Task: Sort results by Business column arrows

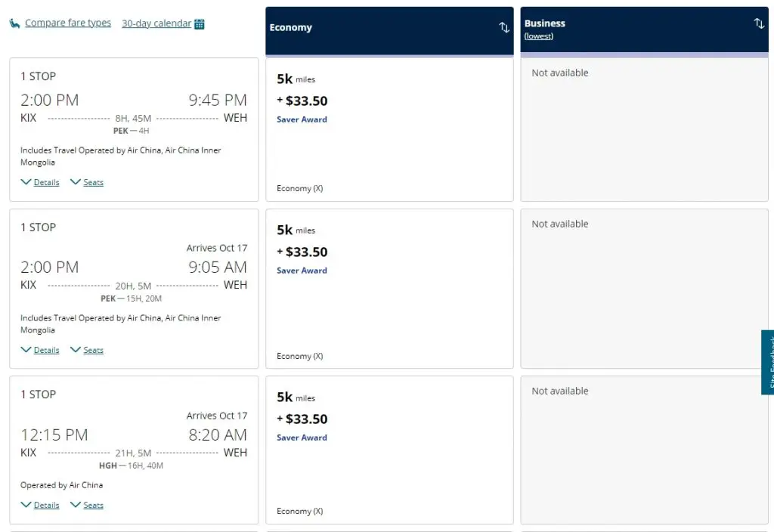Action: (759, 23)
